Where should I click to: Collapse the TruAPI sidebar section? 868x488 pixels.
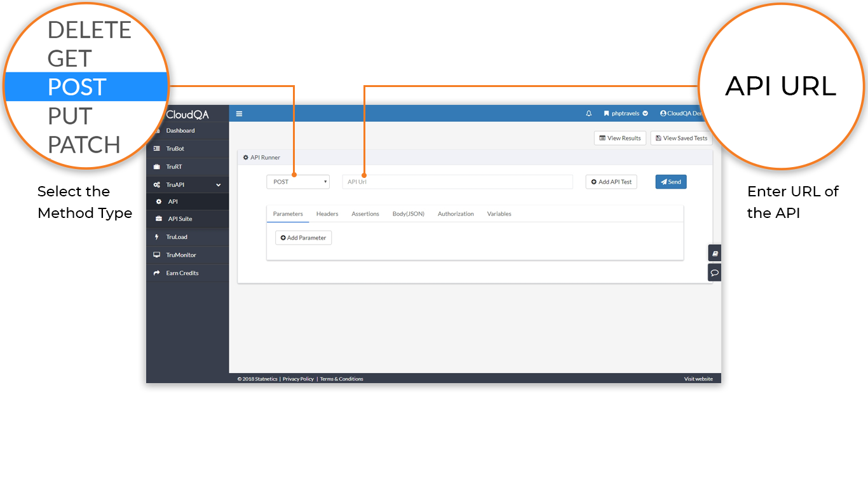[x=187, y=184]
